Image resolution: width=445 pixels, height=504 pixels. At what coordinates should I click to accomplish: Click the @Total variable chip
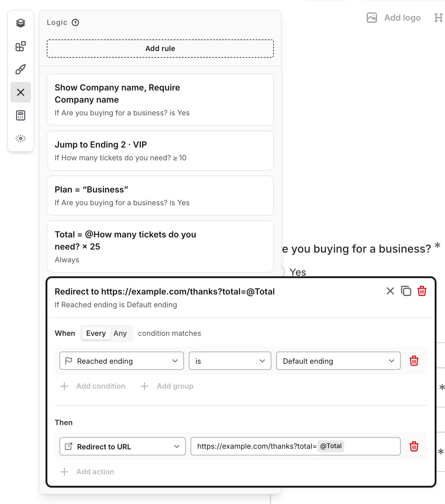(331, 446)
